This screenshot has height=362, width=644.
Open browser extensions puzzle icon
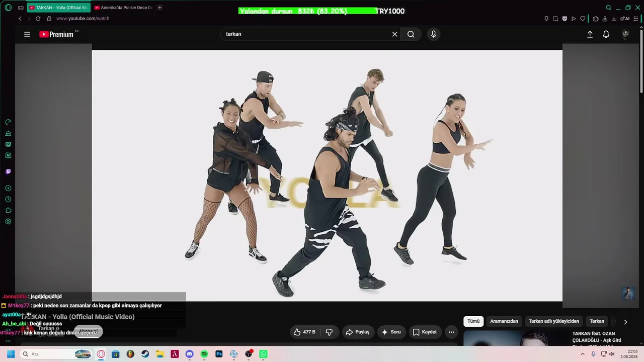596,19
